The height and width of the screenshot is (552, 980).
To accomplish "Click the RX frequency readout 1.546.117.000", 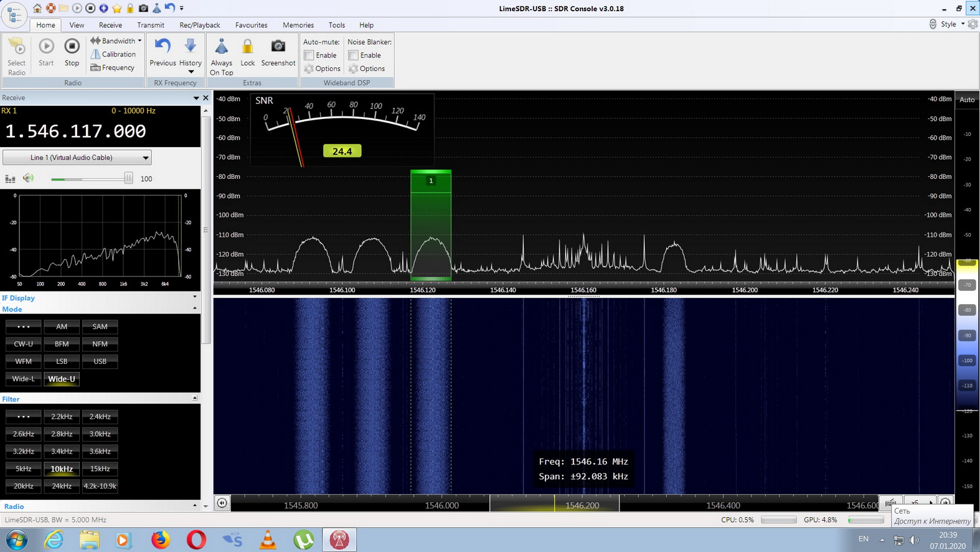I will click(76, 131).
